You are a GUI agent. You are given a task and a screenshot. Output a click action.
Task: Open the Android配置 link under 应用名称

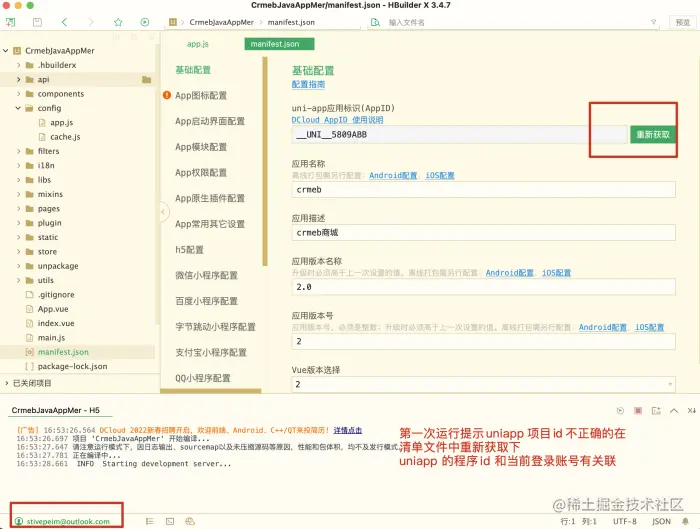click(x=393, y=175)
